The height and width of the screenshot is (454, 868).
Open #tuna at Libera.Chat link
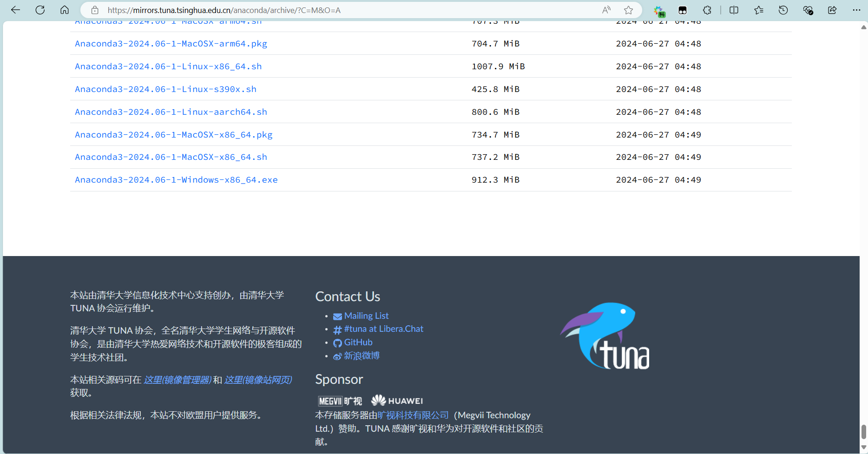coord(383,329)
